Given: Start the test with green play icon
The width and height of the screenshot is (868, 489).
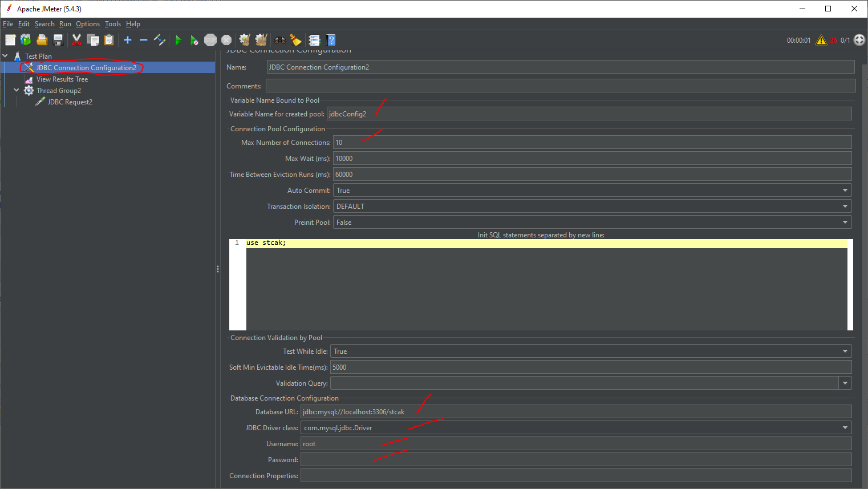Looking at the screenshot, I should 179,40.
